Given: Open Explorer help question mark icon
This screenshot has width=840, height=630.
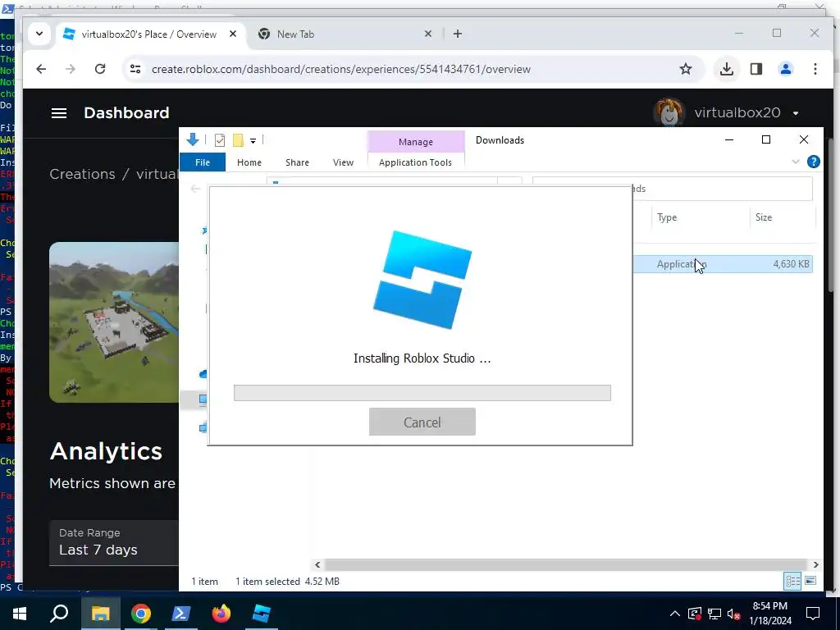Looking at the screenshot, I should [x=813, y=162].
